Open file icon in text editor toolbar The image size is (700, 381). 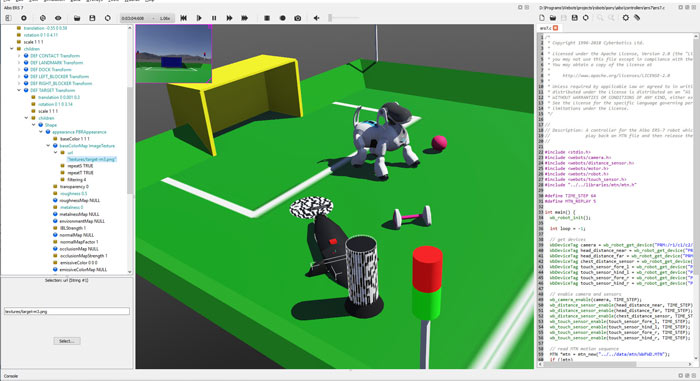tap(553, 18)
